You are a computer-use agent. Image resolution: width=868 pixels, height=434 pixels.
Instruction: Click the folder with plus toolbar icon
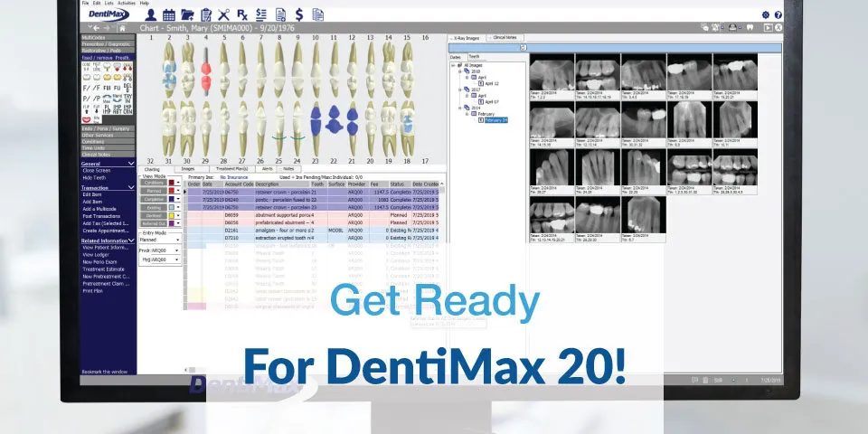pos(187,15)
